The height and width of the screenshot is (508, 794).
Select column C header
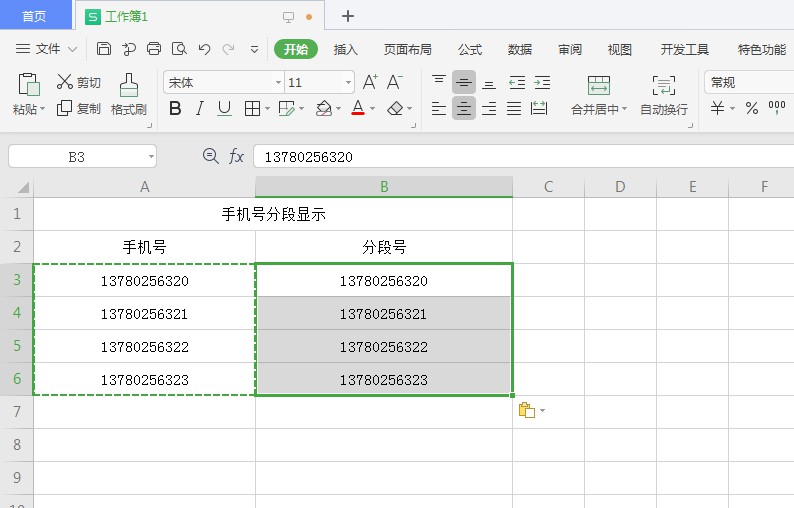coord(548,187)
